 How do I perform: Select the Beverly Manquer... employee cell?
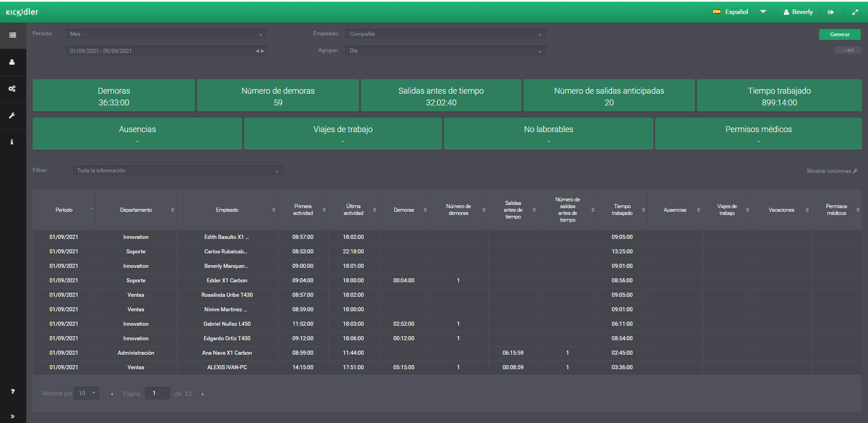click(x=227, y=266)
